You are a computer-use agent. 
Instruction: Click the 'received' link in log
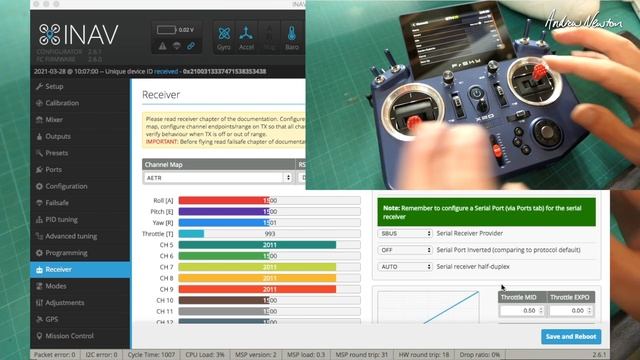click(166, 71)
